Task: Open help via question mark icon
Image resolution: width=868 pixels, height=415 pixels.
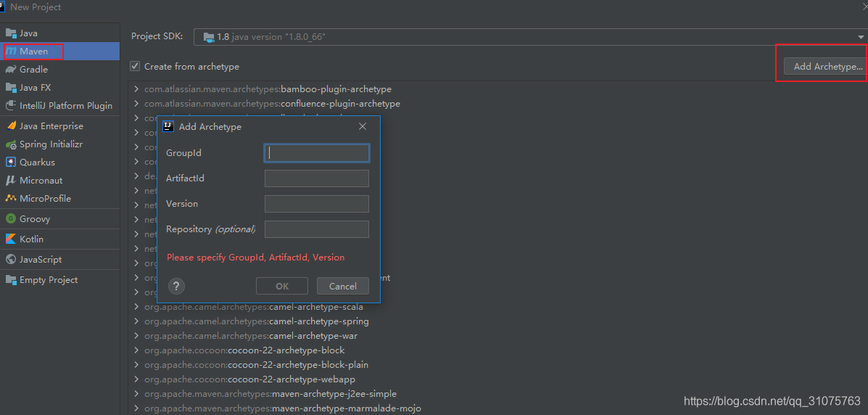Action: 176,287
